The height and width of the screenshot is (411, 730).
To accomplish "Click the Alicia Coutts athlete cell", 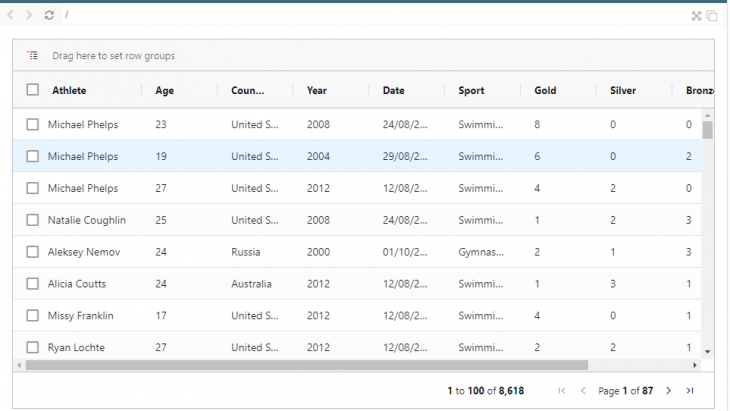I will (x=77, y=283).
